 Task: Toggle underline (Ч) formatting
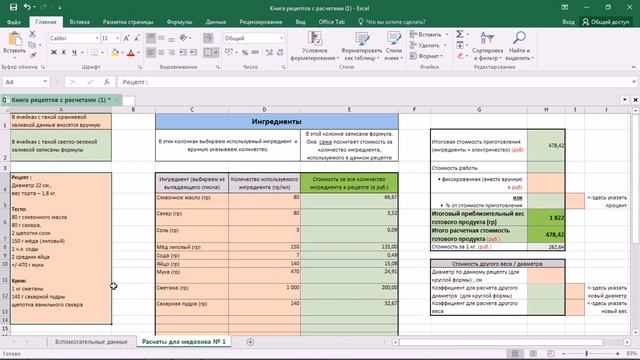pos(74,53)
